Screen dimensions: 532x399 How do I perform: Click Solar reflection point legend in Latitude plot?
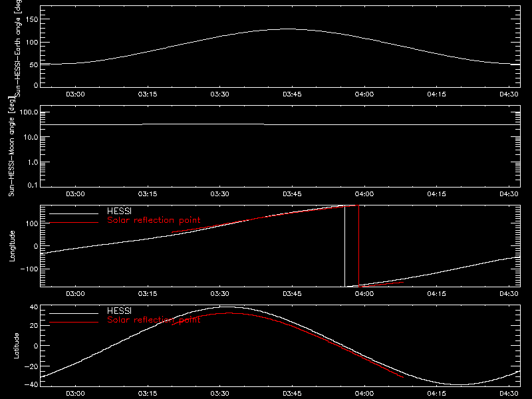coord(154,320)
